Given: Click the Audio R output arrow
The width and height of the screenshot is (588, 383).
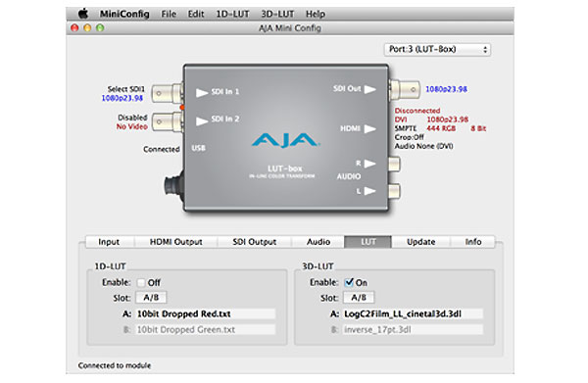Looking at the screenshot, I should tap(370, 164).
